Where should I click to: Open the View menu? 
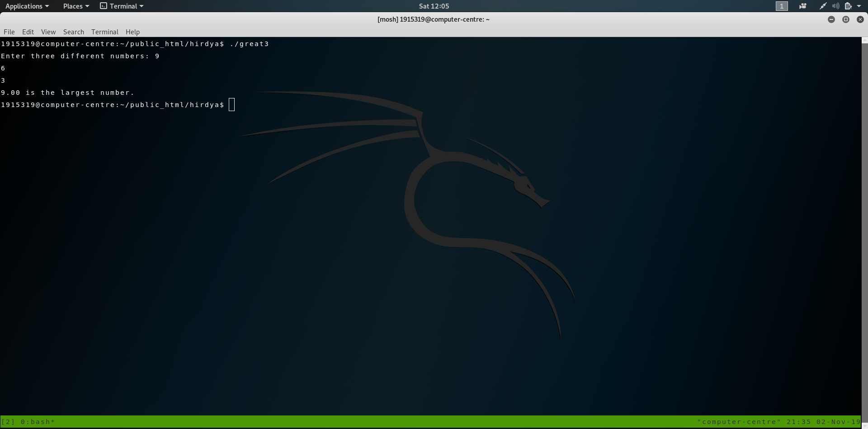[48, 32]
